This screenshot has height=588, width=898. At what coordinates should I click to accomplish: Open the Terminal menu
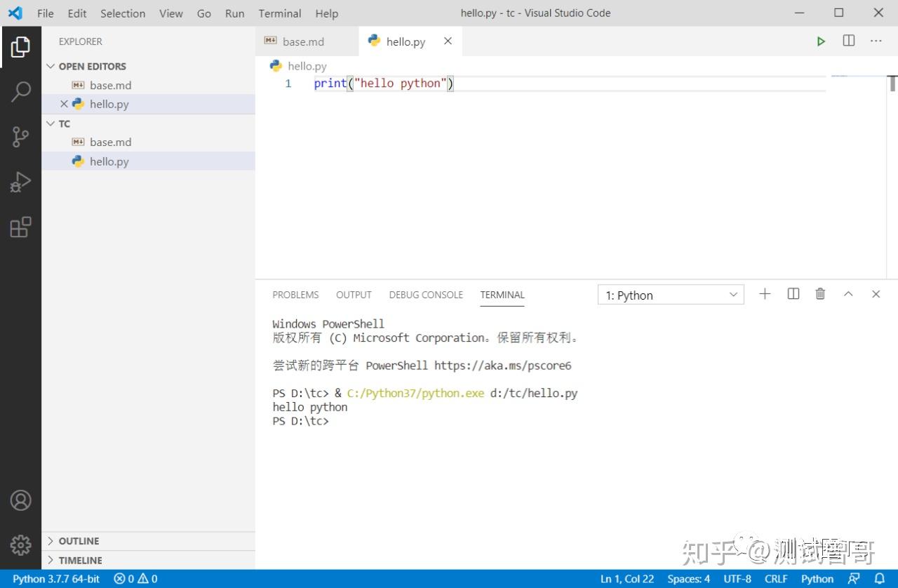pos(279,13)
